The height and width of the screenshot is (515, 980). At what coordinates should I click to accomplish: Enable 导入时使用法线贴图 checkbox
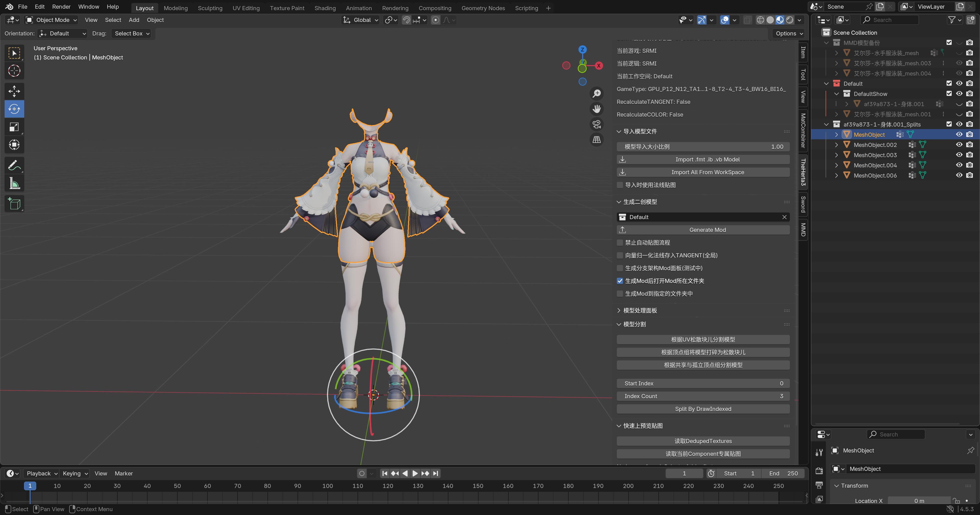(x=620, y=185)
